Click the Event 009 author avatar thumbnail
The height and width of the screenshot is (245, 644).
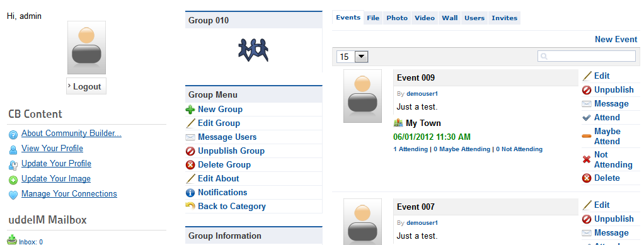tap(363, 96)
